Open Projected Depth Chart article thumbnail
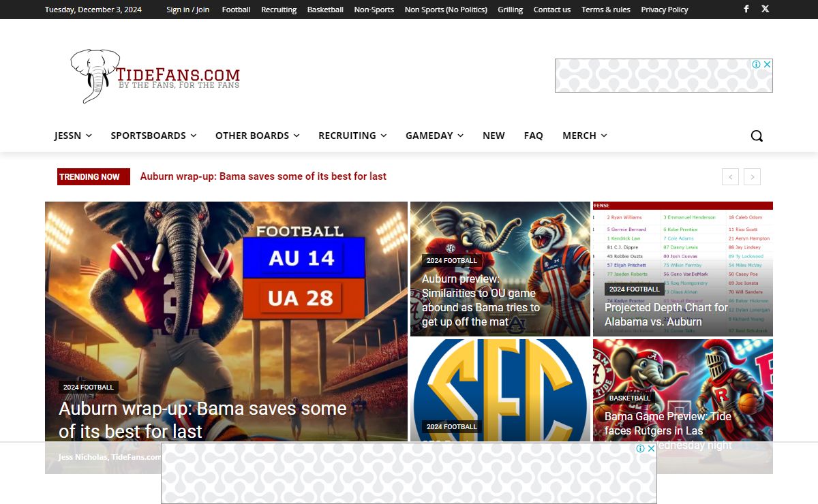Viewport: 818px width, 504px height. coord(682,268)
